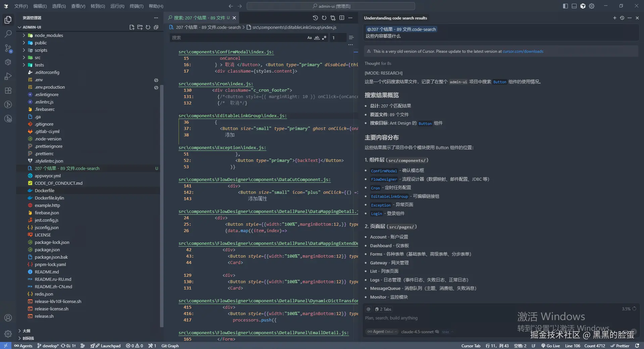Expand the tests folder
This screenshot has height=349, width=644.
[x=24, y=65]
